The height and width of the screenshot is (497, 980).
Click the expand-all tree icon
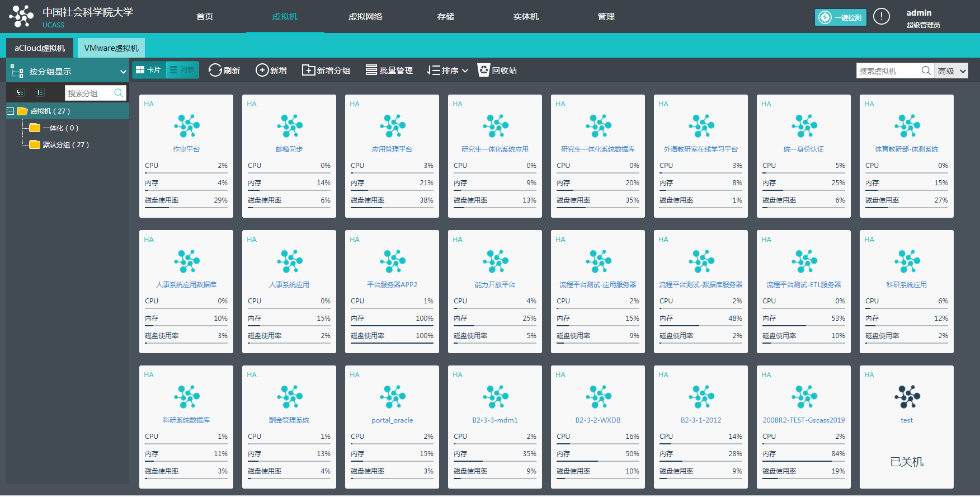(x=20, y=92)
